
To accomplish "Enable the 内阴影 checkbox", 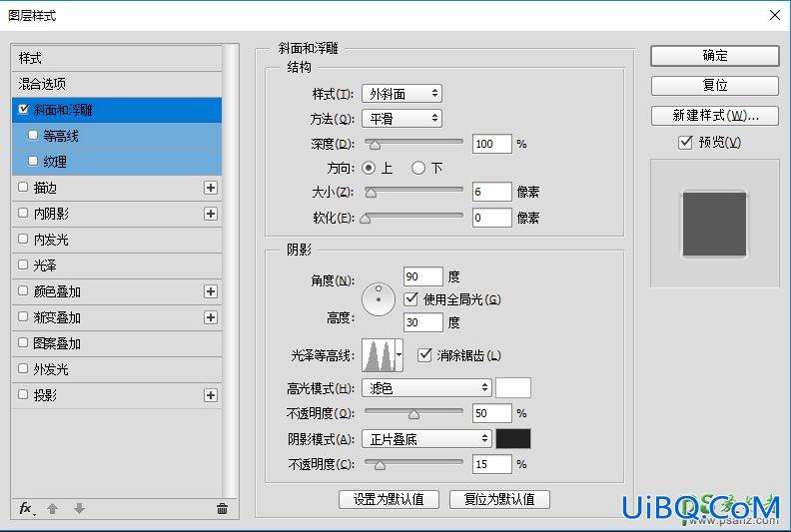I will click(23, 213).
